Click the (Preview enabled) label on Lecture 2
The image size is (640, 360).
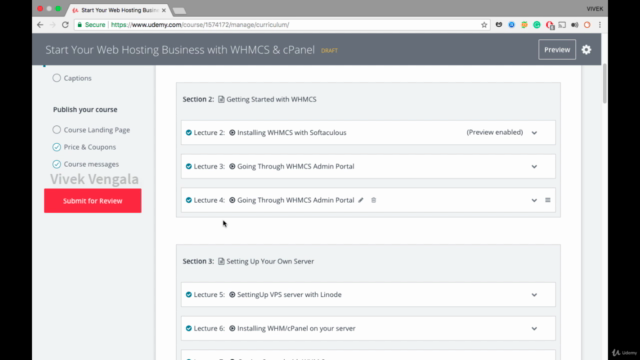click(x=495, y=132)
